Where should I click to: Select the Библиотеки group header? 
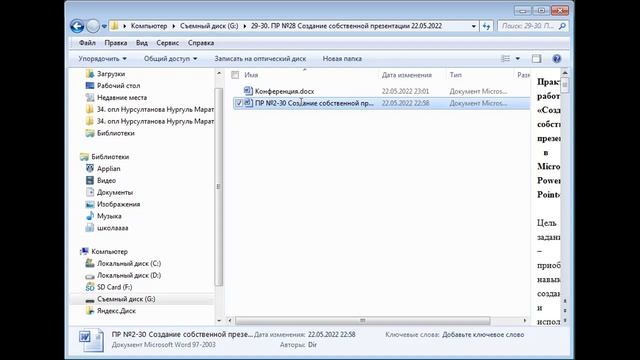109,157
